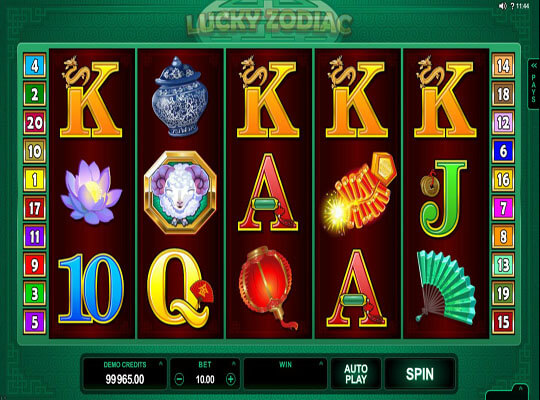Open the bottom-right corner expand tab
Image resolution: width=540 pixels, height=400 pixels.
[520, 389]
